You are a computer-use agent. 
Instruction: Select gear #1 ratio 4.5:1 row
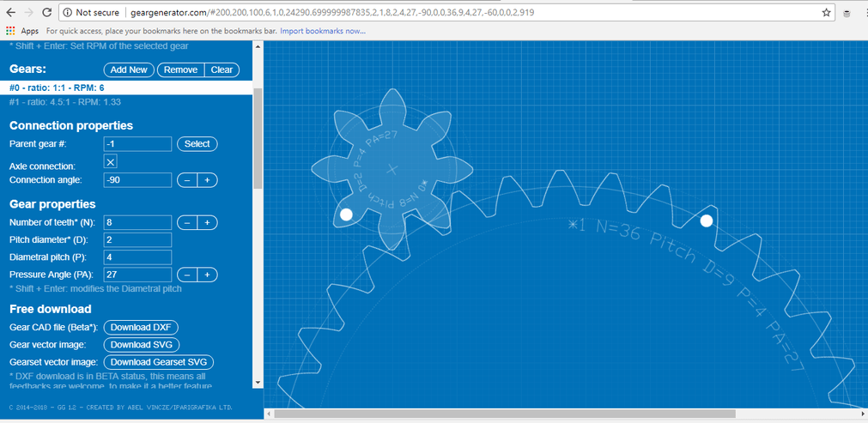pyautogui.click(x=127, y=102)
